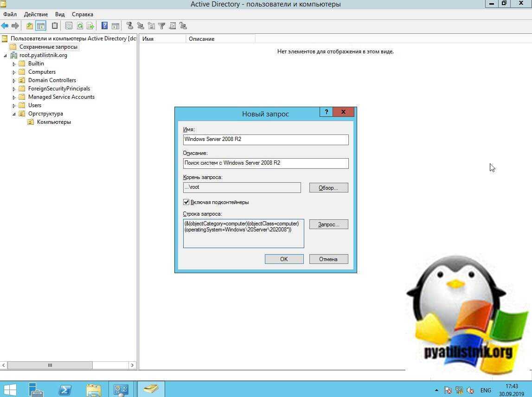The image size is (532, 397).
Task: Click the Forward arrow in toolbar
Action: (15, 26)
